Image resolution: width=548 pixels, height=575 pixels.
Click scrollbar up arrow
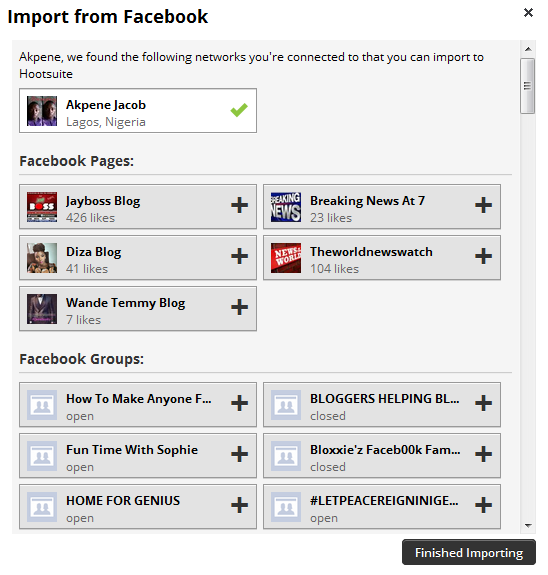click(528, 49)
